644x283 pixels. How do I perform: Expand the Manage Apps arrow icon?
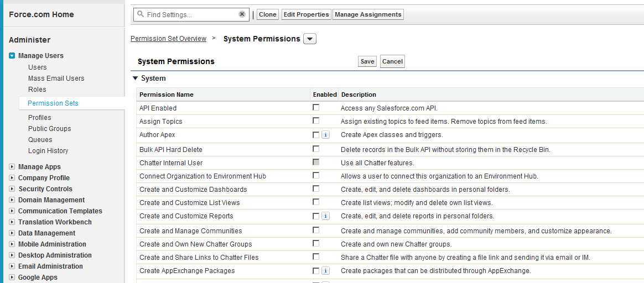12,167
